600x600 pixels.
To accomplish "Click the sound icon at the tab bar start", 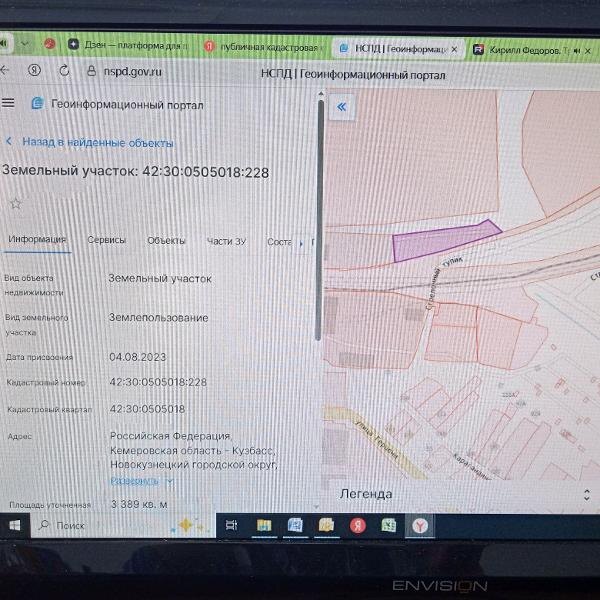I will [x=4, y=43].
